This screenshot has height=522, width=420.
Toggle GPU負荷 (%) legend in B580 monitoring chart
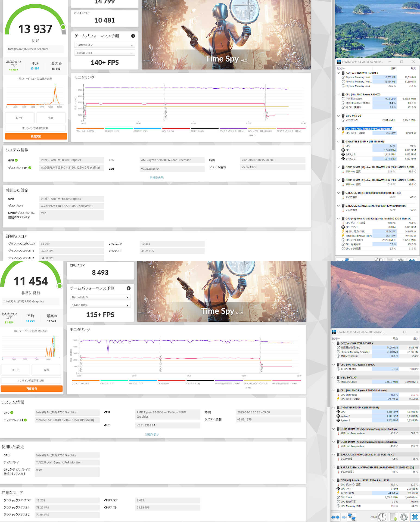[176, 130]
